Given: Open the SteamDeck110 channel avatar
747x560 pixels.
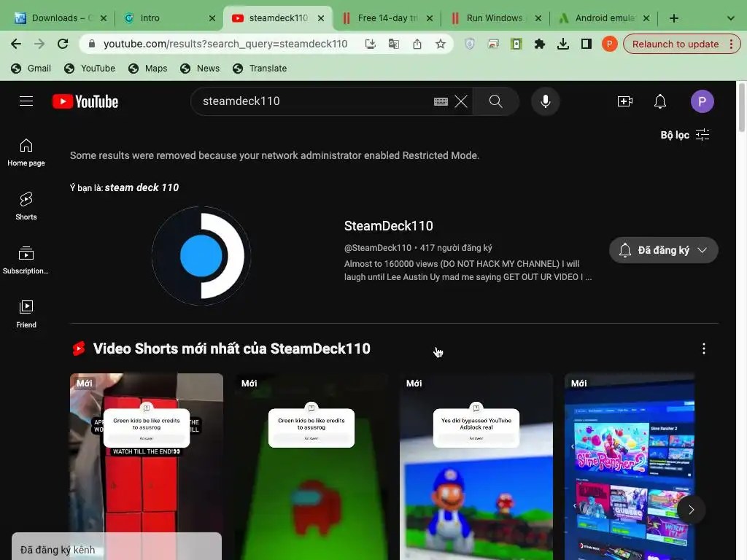Looking at the screenshot, I should pyautogui.click(x=201, y=256).
